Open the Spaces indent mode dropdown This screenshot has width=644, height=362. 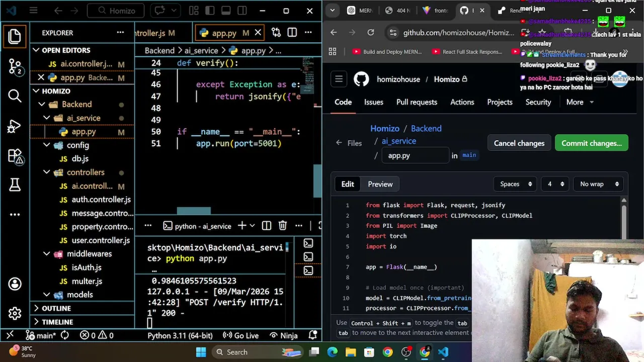click(x=516, y=184)
